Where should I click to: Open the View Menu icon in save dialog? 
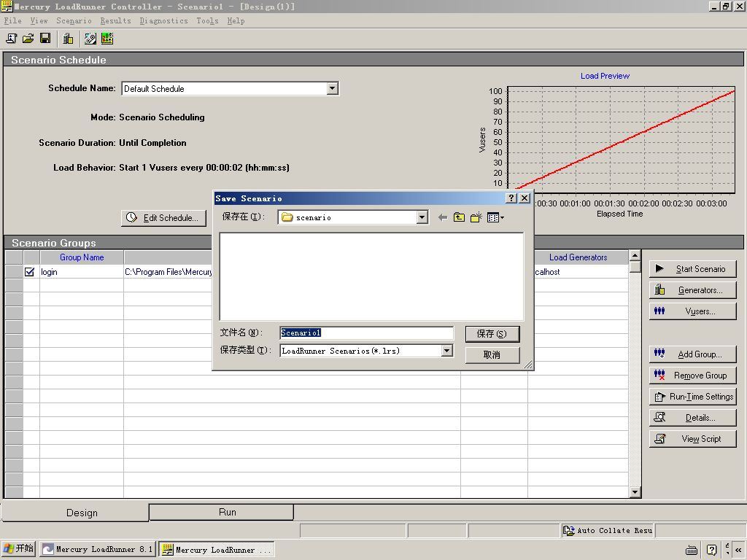(x=495, y=217)
